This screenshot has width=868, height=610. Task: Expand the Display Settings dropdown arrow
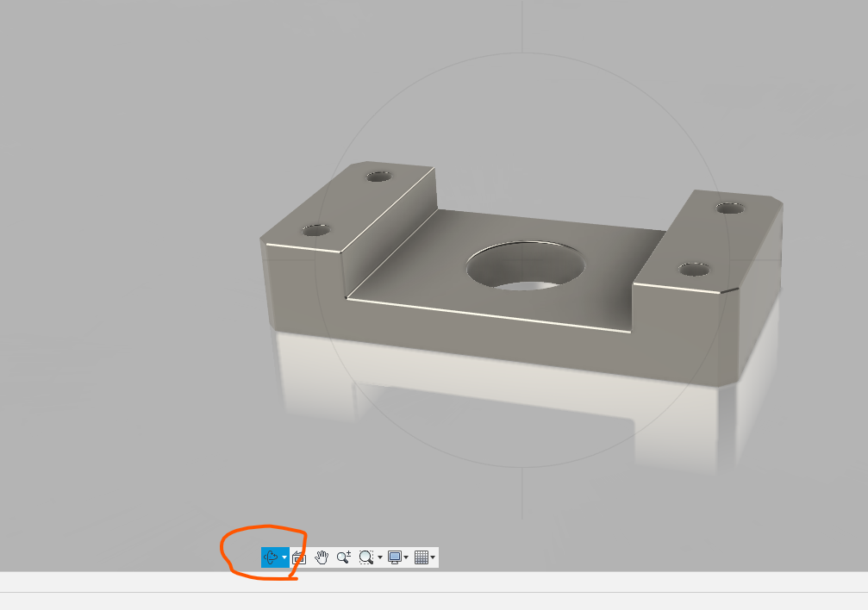pos(406,557)
